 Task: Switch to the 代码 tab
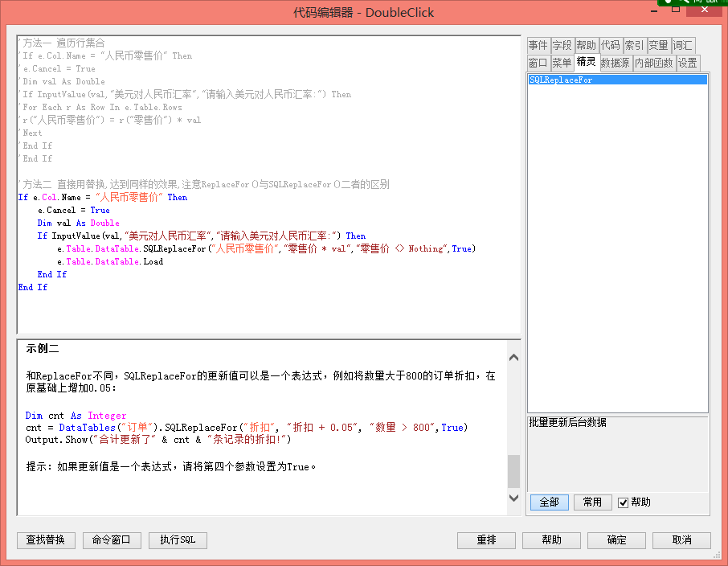pyautogui.click(x=610, y=46)
